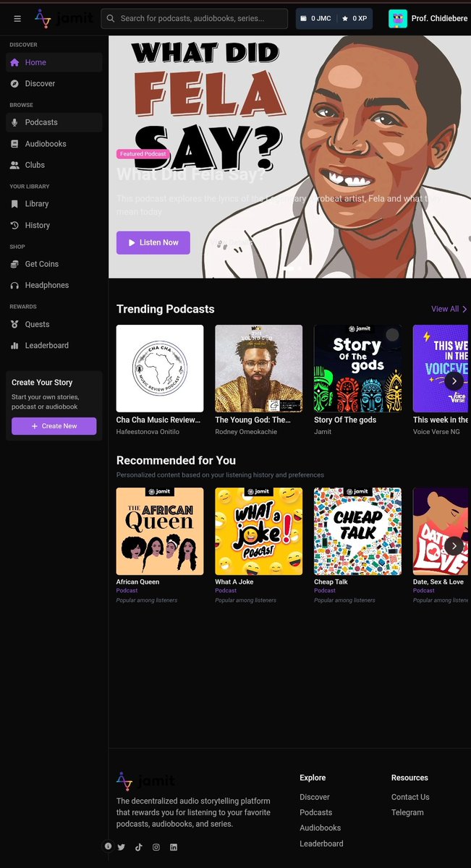This screenshot has width=471, height=868.
Task: Open the 0 JMC wallet balance
Action: coord(315,18)
